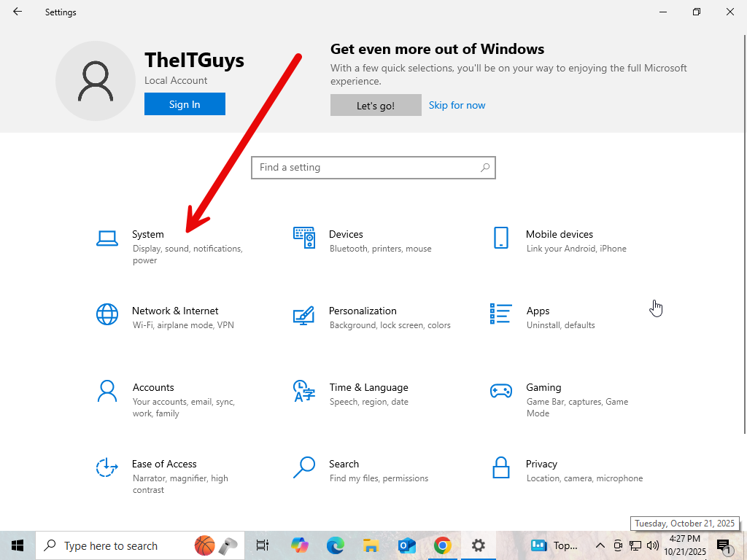Click the Sign In button
The height and width of the screenshot is (560, 747).
pos(185,104)
